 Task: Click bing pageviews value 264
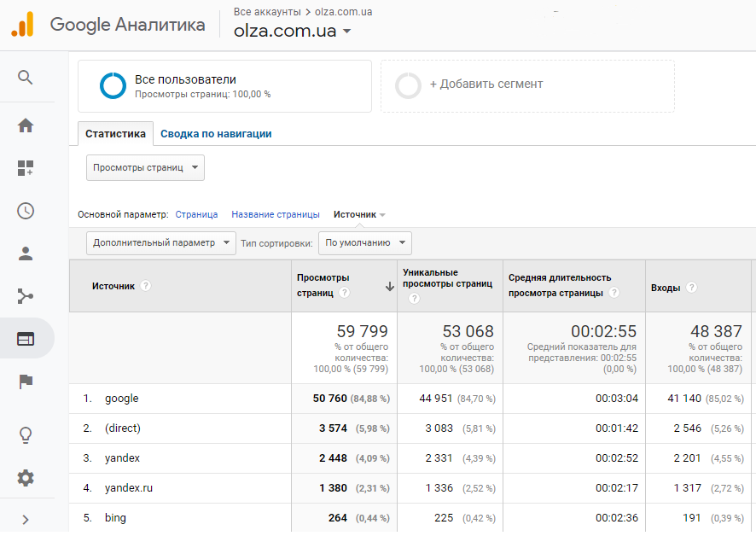point(338,518)
